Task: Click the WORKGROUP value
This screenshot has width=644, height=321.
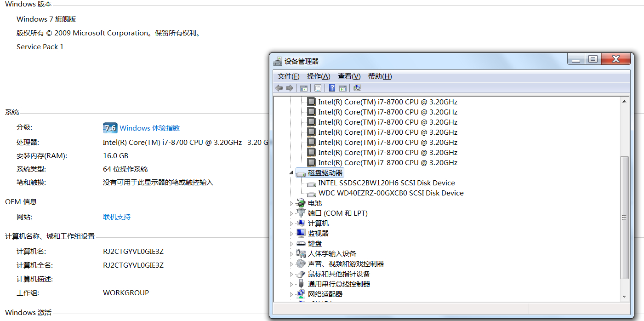Action: click(x=126, y=293)
